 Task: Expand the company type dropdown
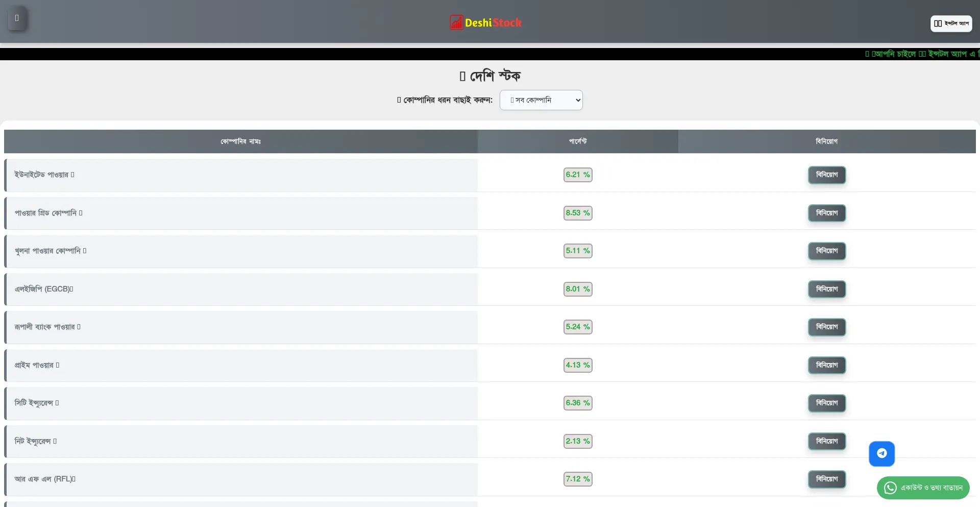pos(541,100)
